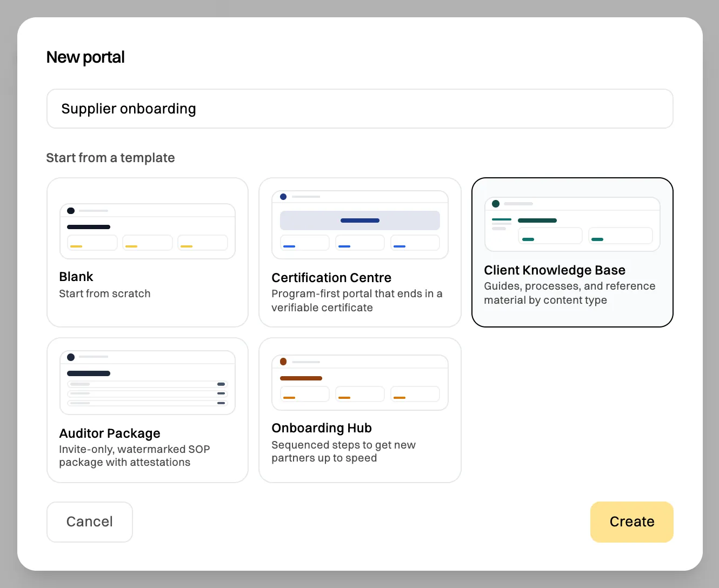Click the Client Knowledge Base preview thumbnail

click(572, 224)
